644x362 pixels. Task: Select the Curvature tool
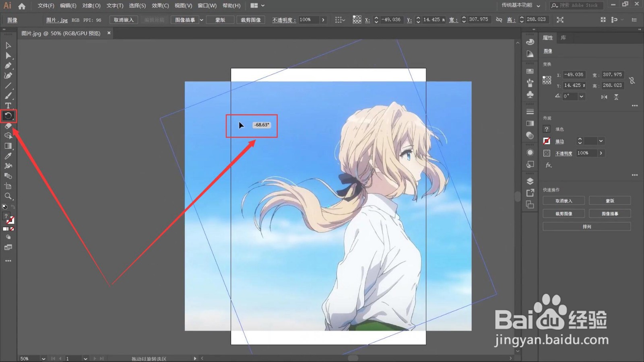[x=8, y=76]
